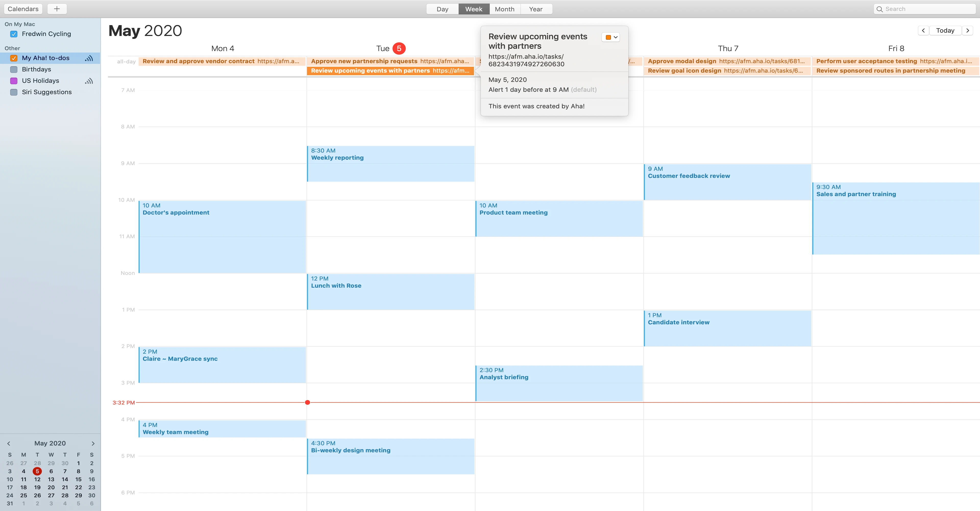Select day 12 in the mini calendar

[37, 479]
